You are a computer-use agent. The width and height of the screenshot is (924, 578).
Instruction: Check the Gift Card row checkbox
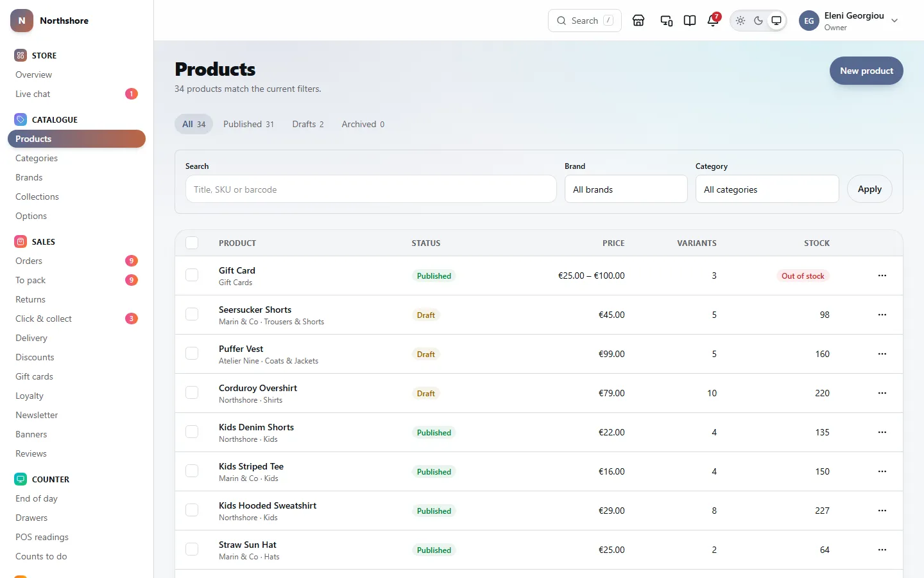(x=192, y=276)
